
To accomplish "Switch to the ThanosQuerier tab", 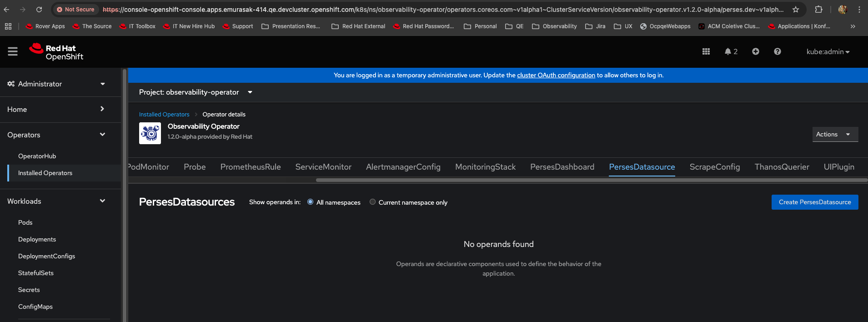I will tap(782, 167).
